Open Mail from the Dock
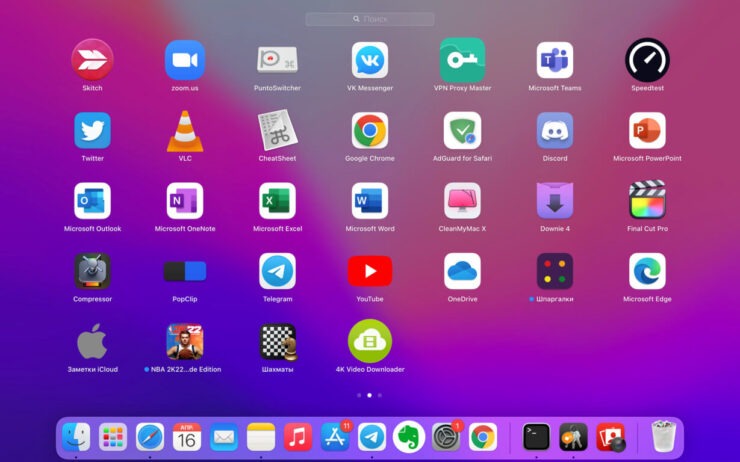This screenshot has height=462, width=740. click(224, 437)
